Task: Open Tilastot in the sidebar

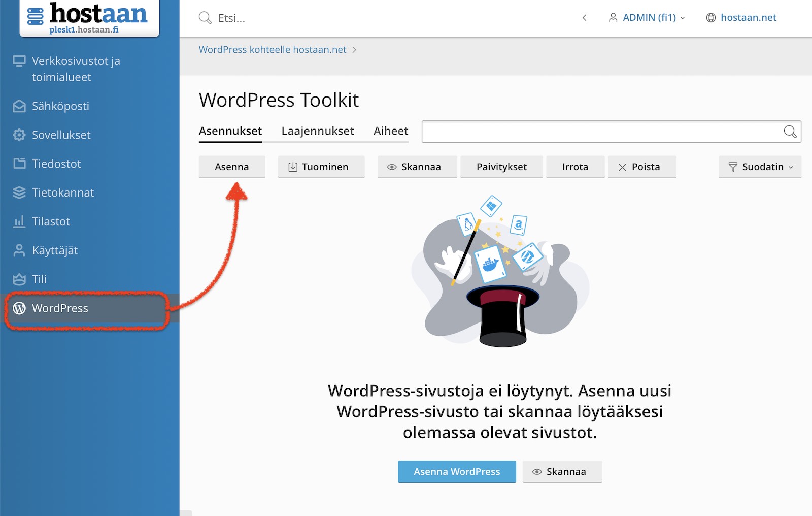Action: click(90, 222)
